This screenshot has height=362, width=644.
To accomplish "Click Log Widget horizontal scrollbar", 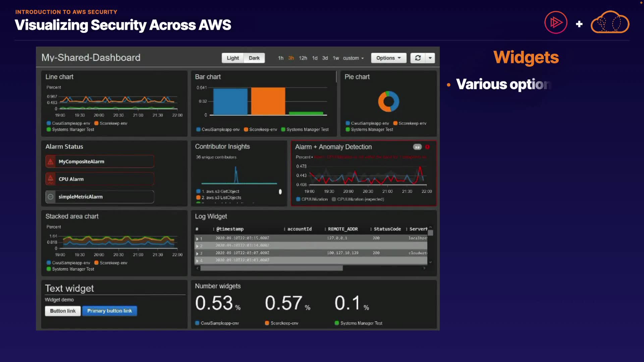I will (271, 268).
